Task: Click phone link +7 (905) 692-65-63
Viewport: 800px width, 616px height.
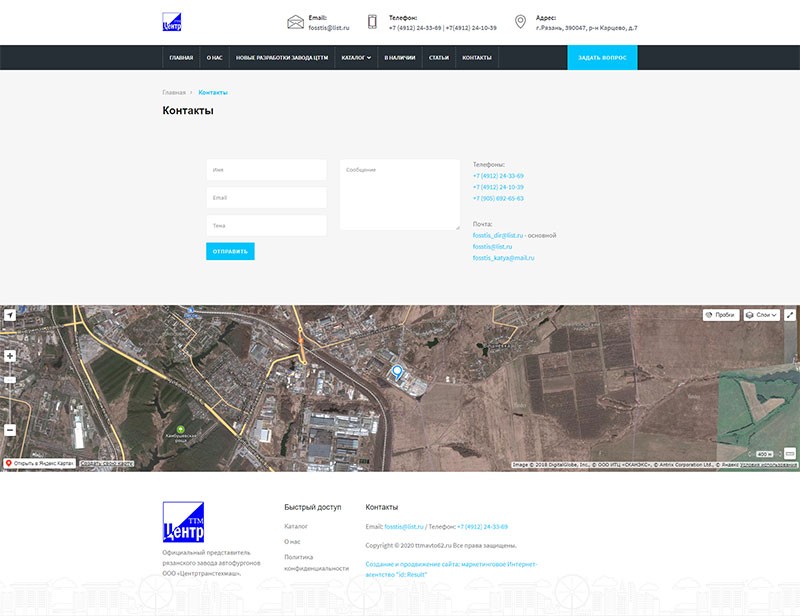Action: (498, 198)
